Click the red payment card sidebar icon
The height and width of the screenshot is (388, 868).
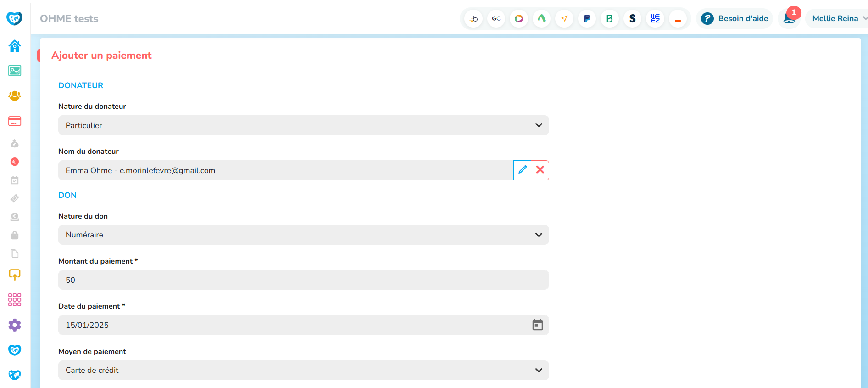tap(15, 121)
